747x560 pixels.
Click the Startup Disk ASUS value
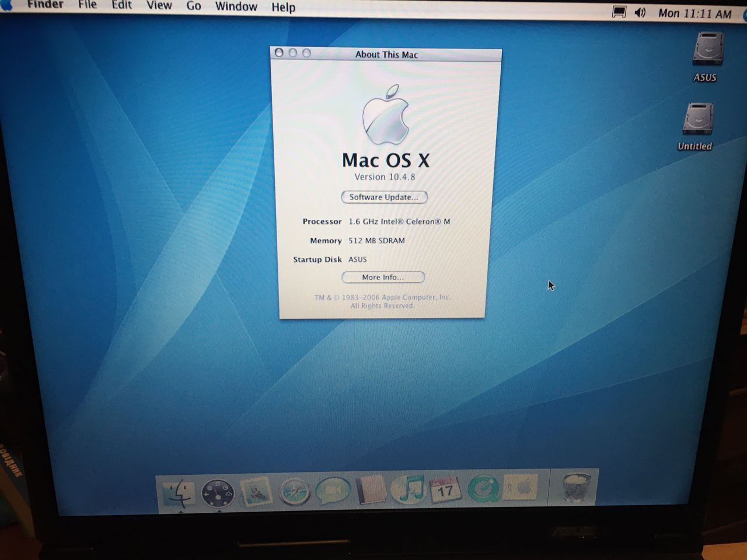[x=358, y=260]
